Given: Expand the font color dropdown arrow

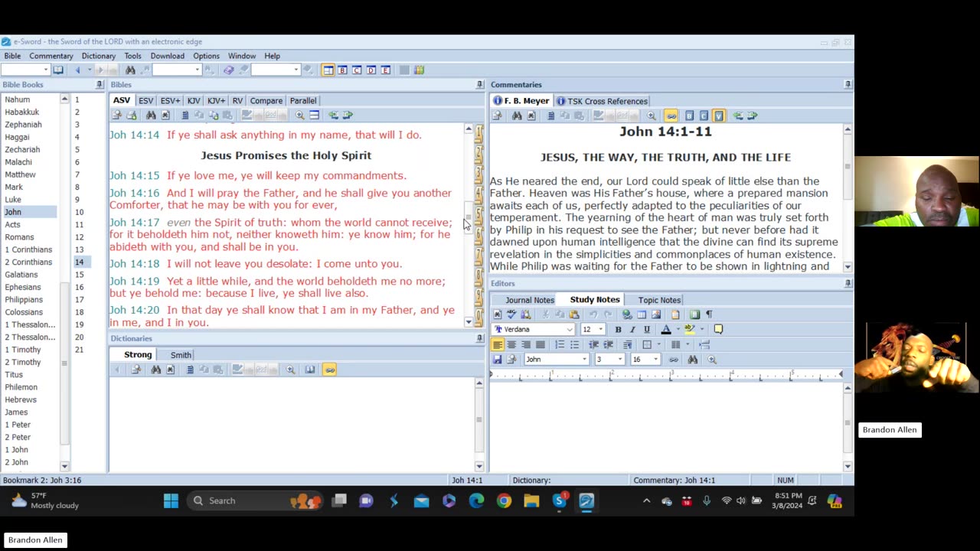Looking at the screenshot, I should click(677, 329).
